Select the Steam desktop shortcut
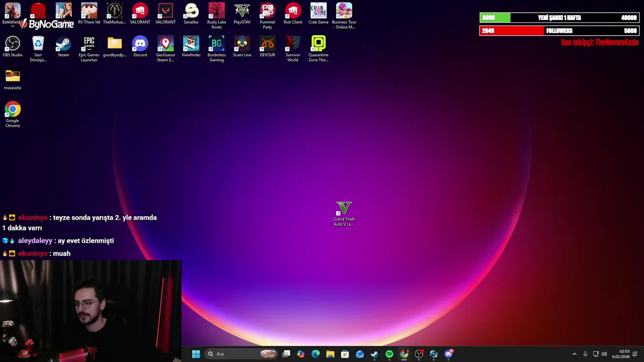 63,46
